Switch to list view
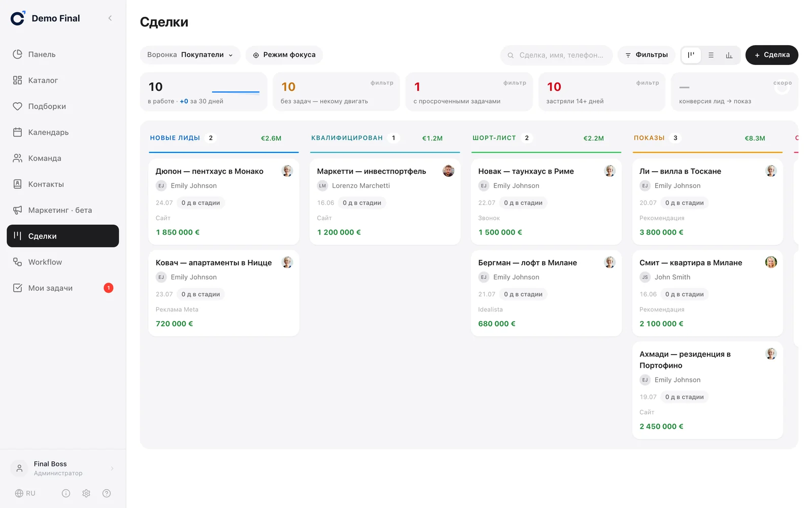812x508 pixels. click(710, 55)
